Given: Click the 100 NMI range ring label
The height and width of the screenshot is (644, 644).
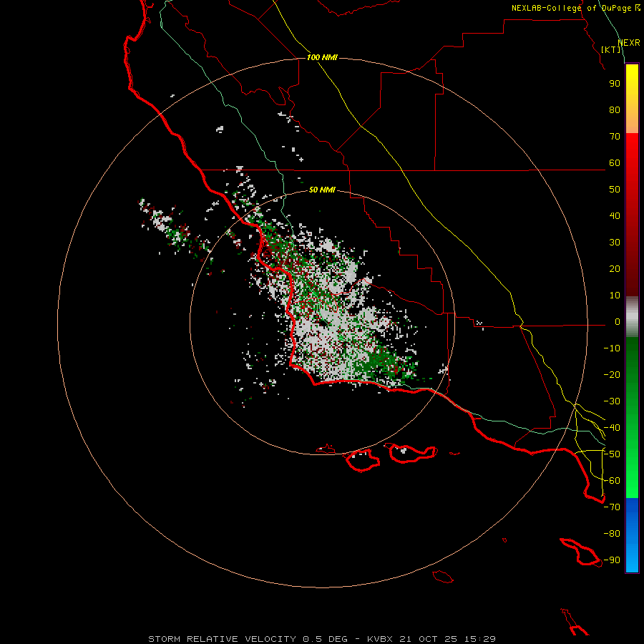Looking at the screenshot, I should pyautogui.click(x=322, y=57).
